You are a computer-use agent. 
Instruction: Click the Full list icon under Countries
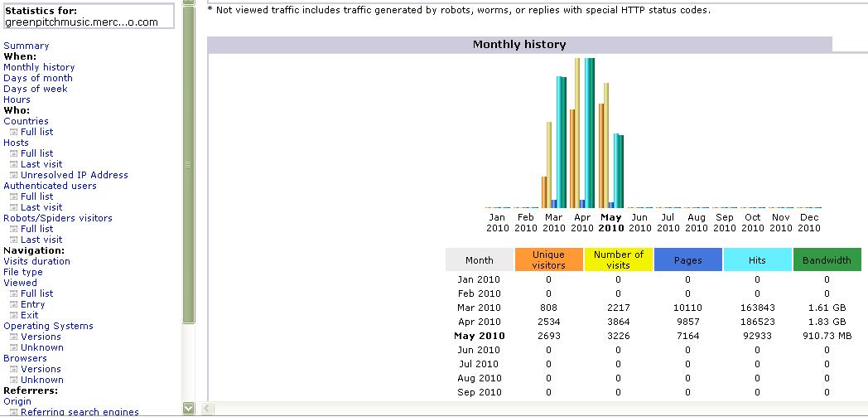[x=14, y=132]
